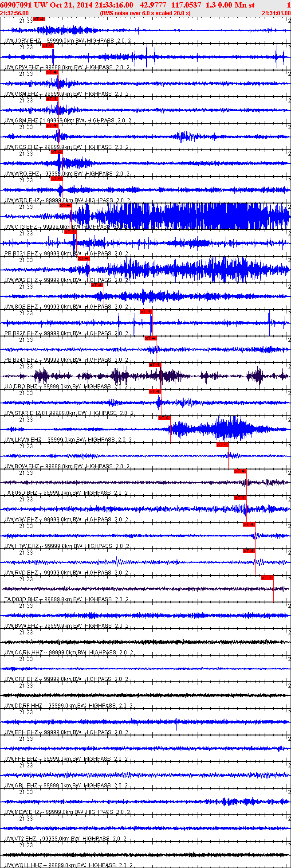Click the 21:32:56.00 start time label
This screenshot has height=868, width=291.
tap(14, 13)
